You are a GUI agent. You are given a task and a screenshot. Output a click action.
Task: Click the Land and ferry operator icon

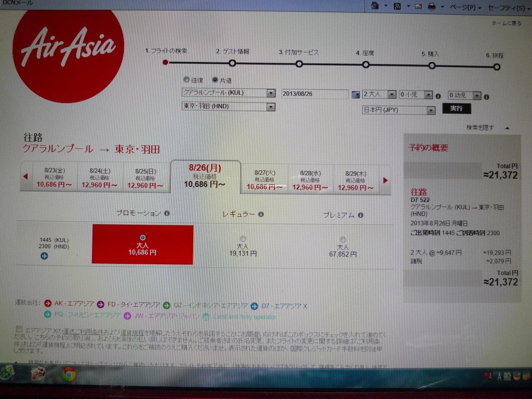[206, 317]
